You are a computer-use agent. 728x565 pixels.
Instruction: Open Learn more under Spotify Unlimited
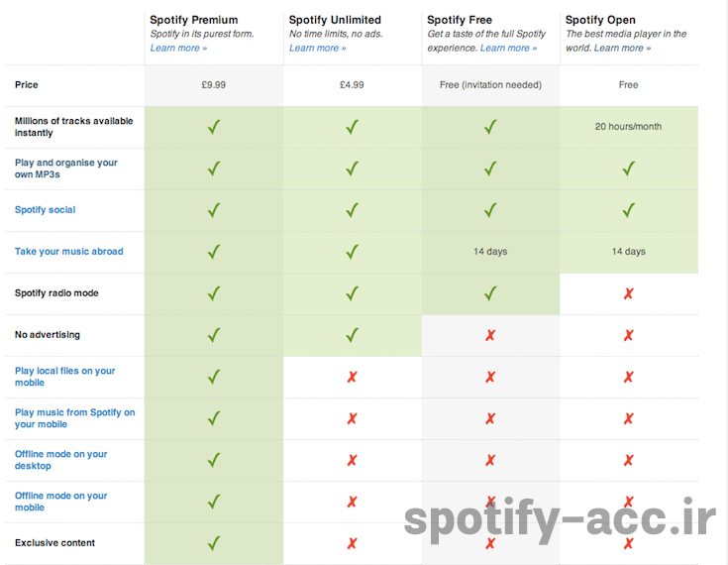(317, 48)
